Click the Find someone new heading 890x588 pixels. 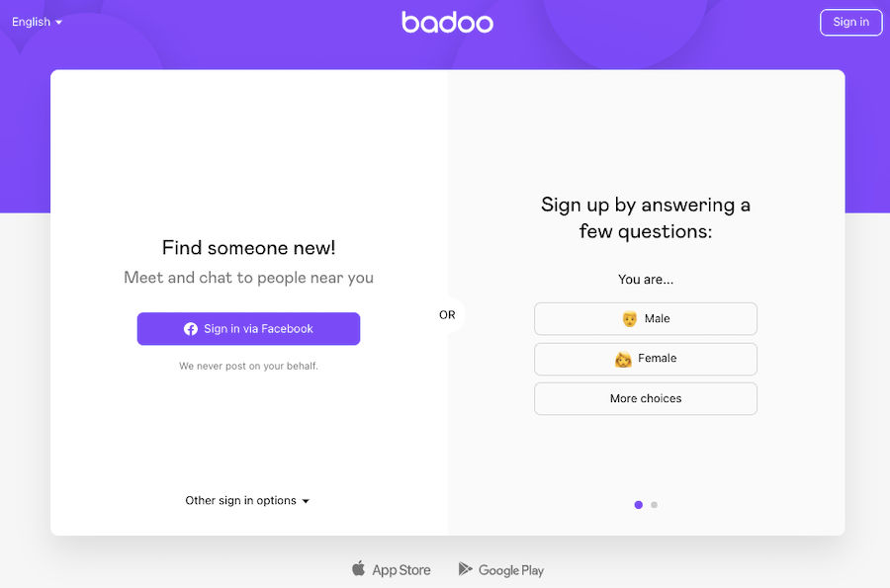pyautogui.click(x=247, y=248)
